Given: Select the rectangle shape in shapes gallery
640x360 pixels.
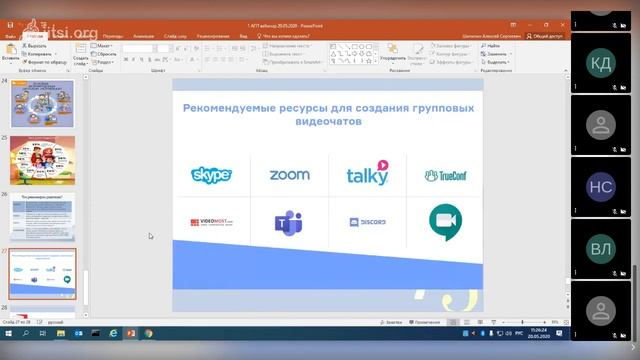Looking at the screenshot, I should (354, 47).
